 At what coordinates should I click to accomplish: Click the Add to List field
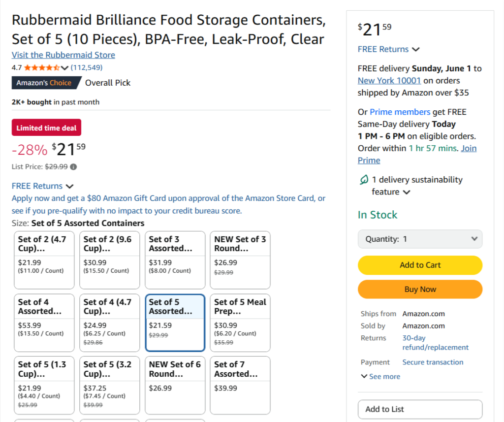420,409
